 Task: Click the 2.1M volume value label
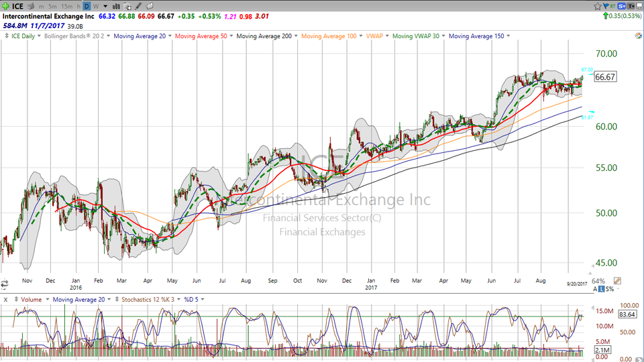(x=602, y=350)
